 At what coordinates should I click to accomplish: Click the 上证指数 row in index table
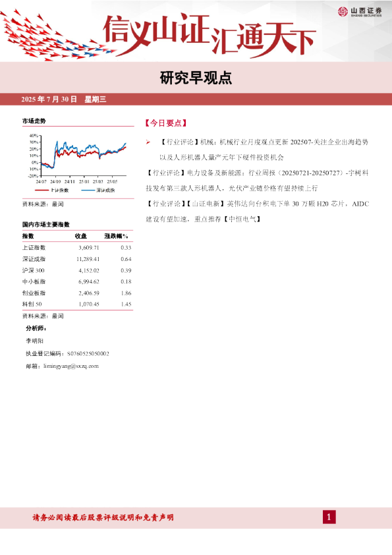pos(77,247)
